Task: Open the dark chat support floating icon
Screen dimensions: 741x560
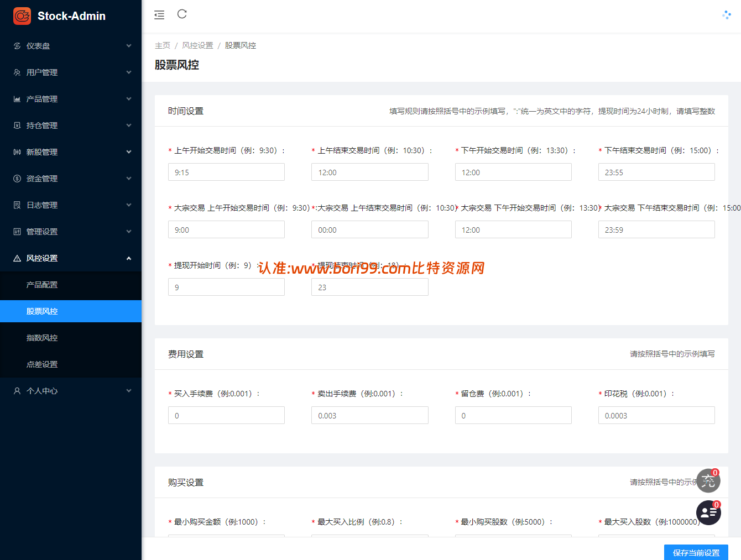Action: tap(708, 512)
